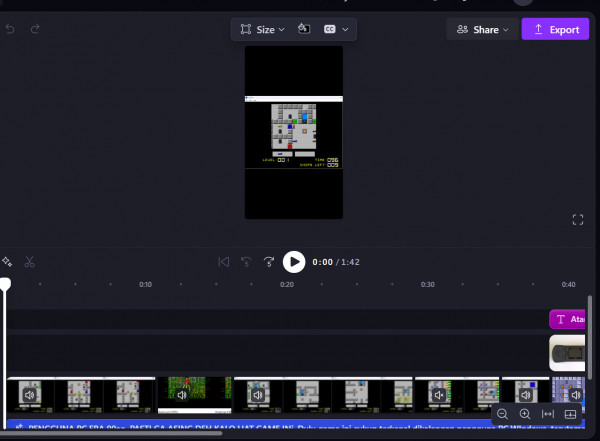The width and height of the screenshot is (600, 441).
Task: Enter fullscreen preview mode
Action: tap(578, 220)
